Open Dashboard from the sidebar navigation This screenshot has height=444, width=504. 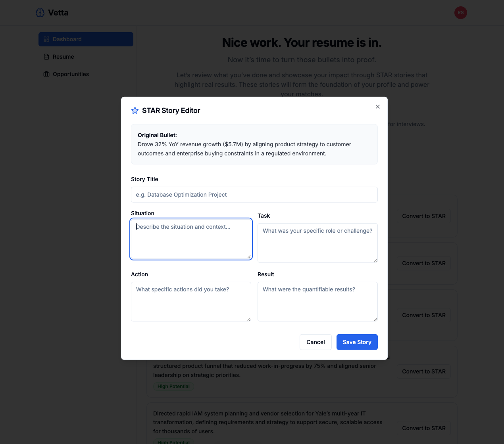67,39
